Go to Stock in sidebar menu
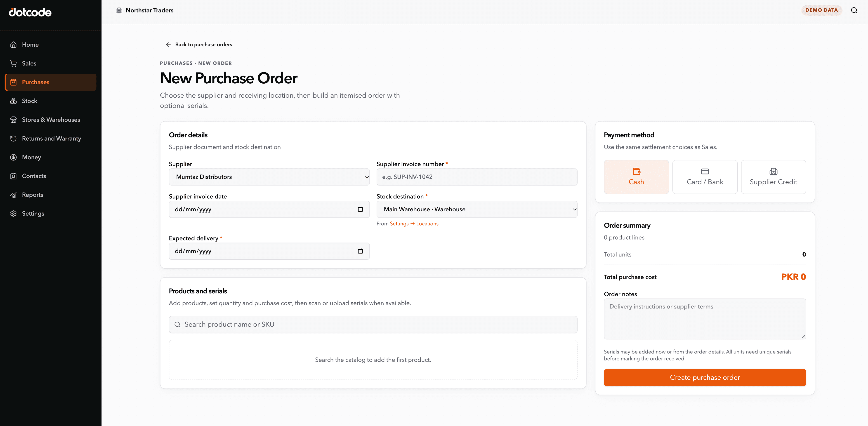Screen dimensions: 868x426 (x=51, y=101)
